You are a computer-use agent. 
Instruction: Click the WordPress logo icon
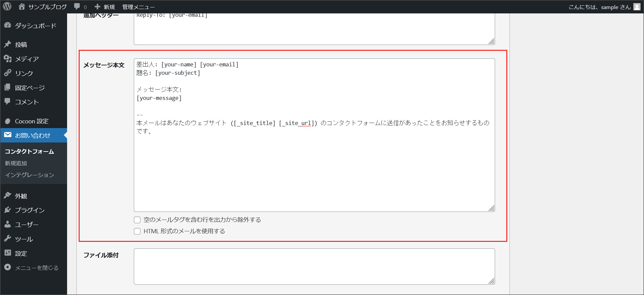(x=7, y=6)
